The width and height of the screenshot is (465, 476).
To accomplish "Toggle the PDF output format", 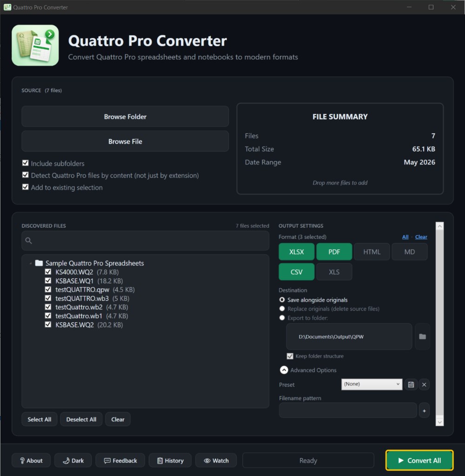I will click(334, 251).
